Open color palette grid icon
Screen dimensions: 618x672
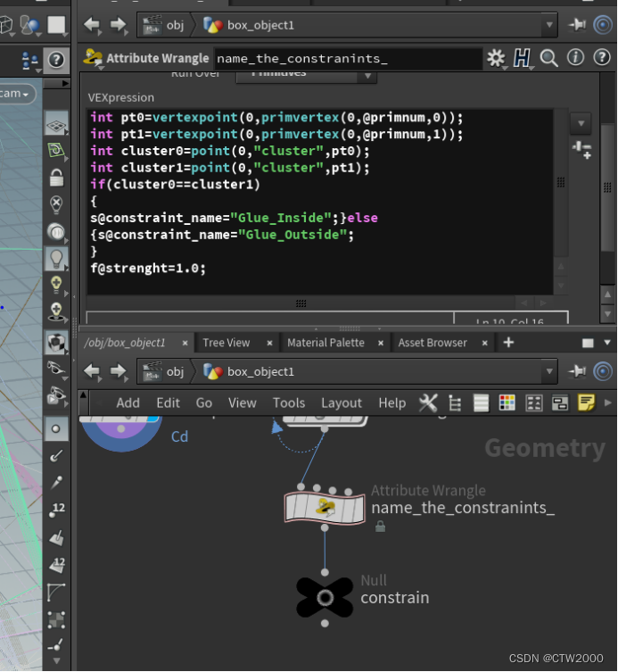507,402
